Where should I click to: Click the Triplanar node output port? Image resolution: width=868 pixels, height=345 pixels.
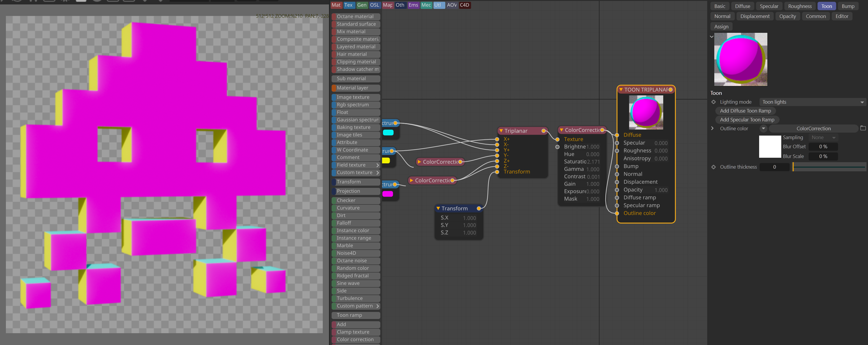pos(543,131)
